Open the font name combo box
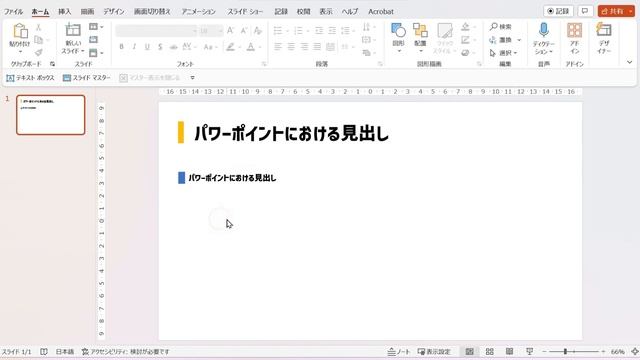Image resolution: width=640 pixels, height=360 pixels. tap(156, 31)
